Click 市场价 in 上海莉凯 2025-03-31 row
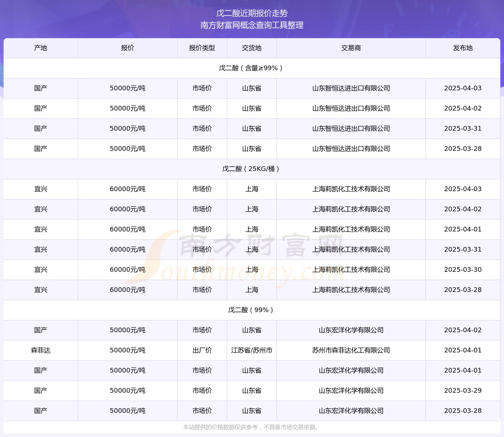This screenshot has height=437, width=504. point(202,249)
